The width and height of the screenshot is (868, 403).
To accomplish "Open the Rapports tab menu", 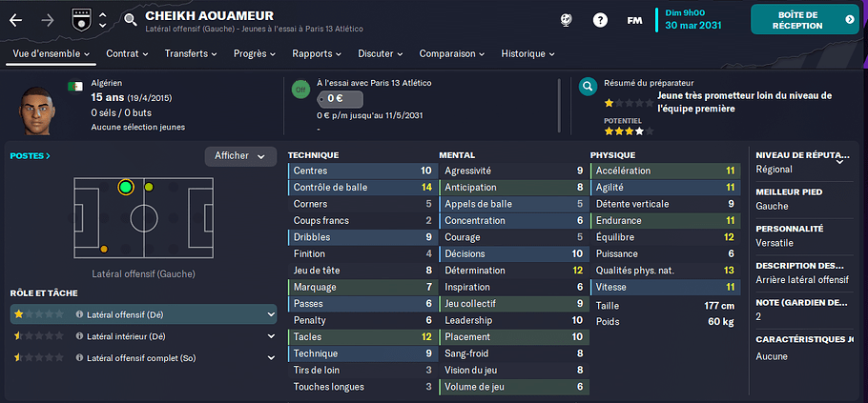I will [x=317, y=53].
